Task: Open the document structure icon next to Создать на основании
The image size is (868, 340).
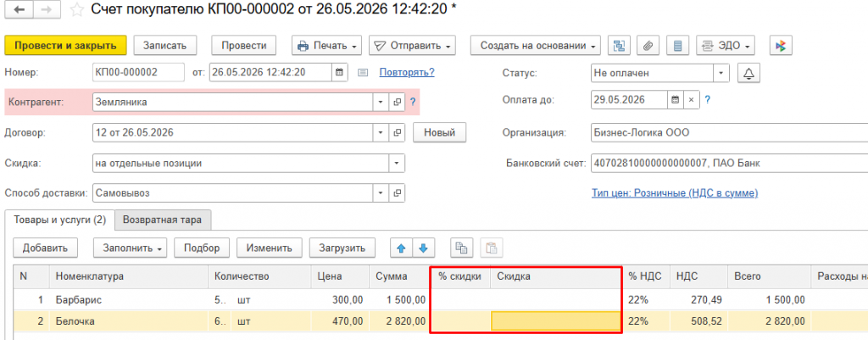Action: coord(620,46)
